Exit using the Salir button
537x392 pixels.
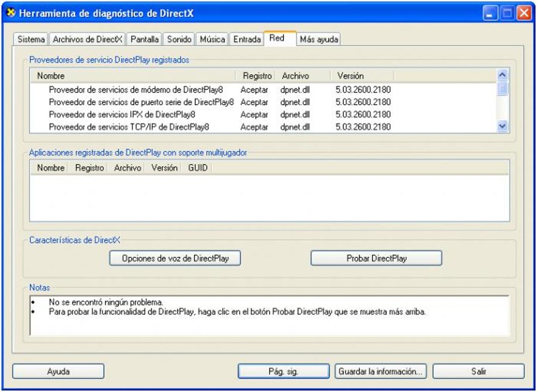[x=479, y=371]
